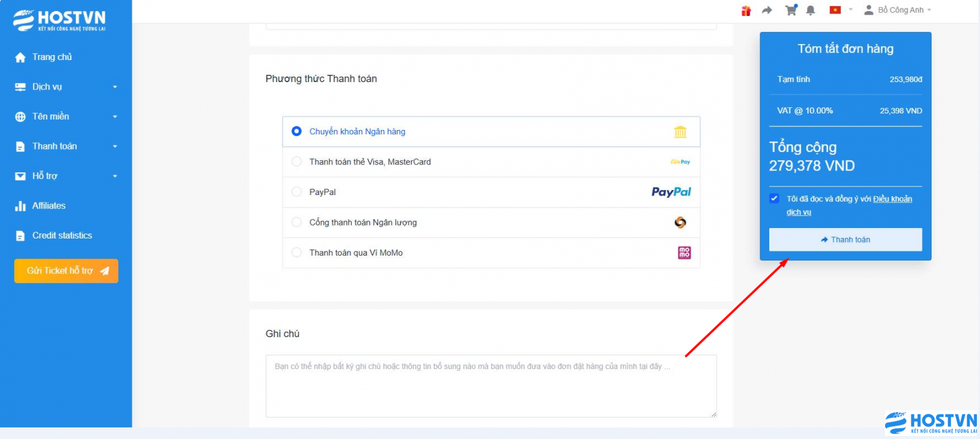Click the Vietnam flag language icon
Screen dimensions: 980x439
coord(835,10)
